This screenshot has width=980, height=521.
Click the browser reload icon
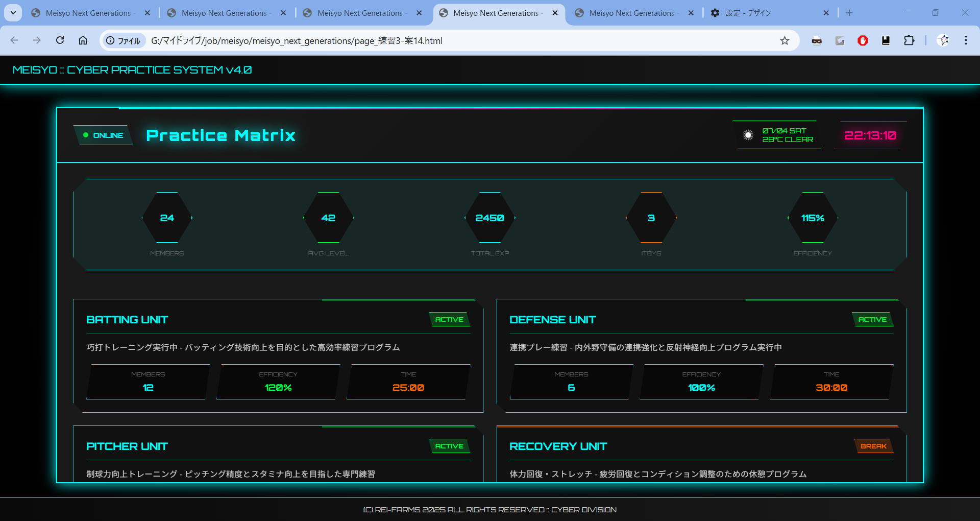(60, 40)
